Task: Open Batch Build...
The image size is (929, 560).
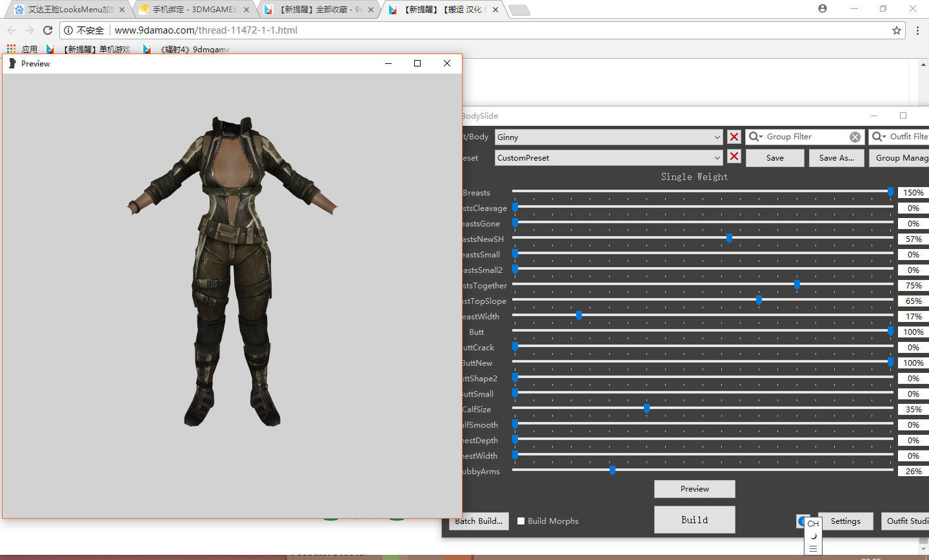Action: click(x=479, y=521)
